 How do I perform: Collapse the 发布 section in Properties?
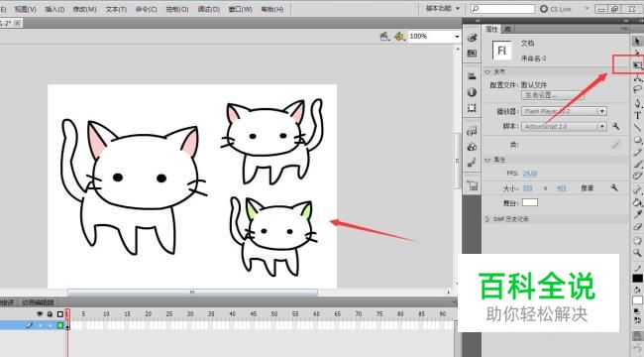coord(487,72)
